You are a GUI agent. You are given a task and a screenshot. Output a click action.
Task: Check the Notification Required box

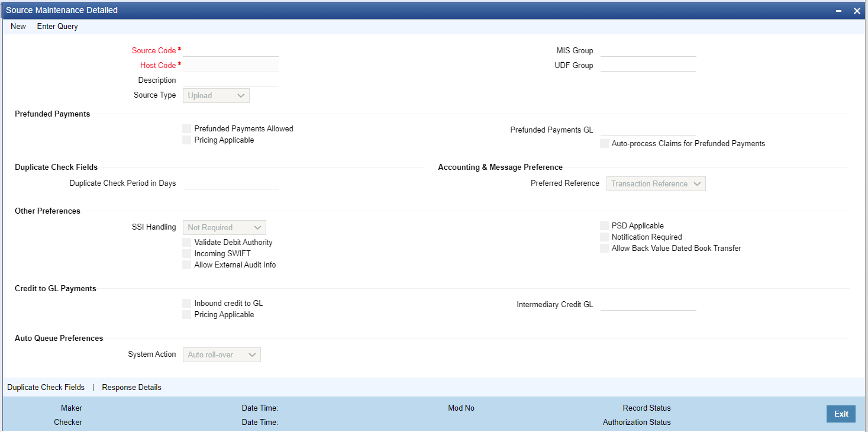coord(604,237)
